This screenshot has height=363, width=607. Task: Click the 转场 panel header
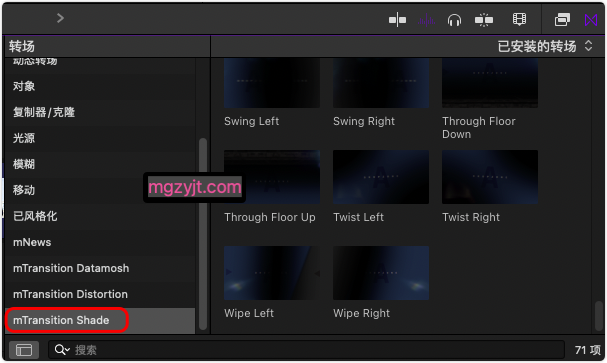(x=22, y=46)
